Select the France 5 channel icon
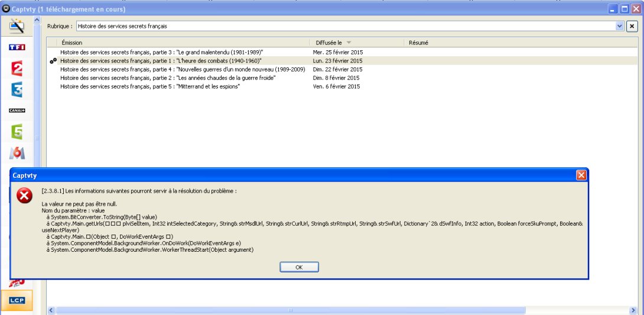 click(x=17, y=132)
